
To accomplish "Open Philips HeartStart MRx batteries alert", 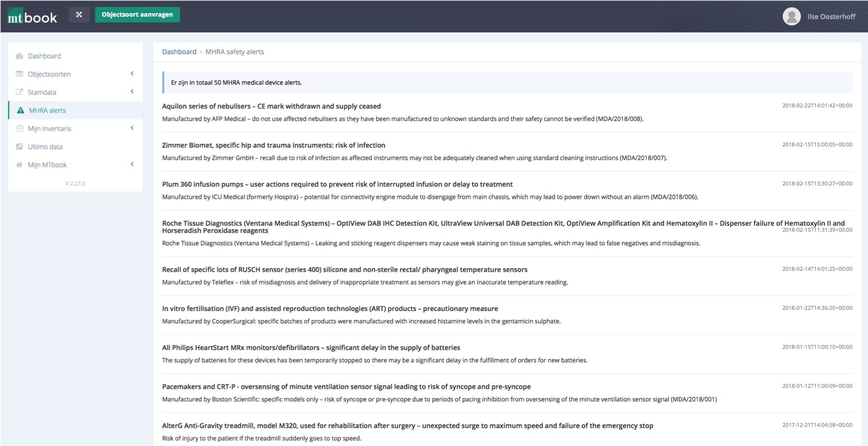I will pos(311,348).
